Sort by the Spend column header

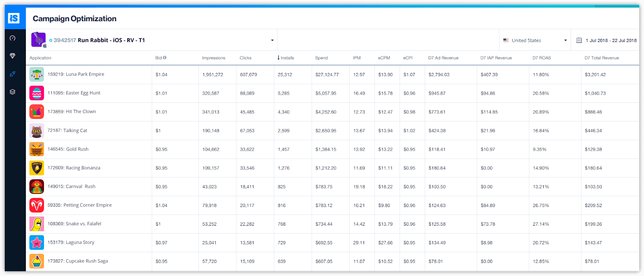coord(321,58)
